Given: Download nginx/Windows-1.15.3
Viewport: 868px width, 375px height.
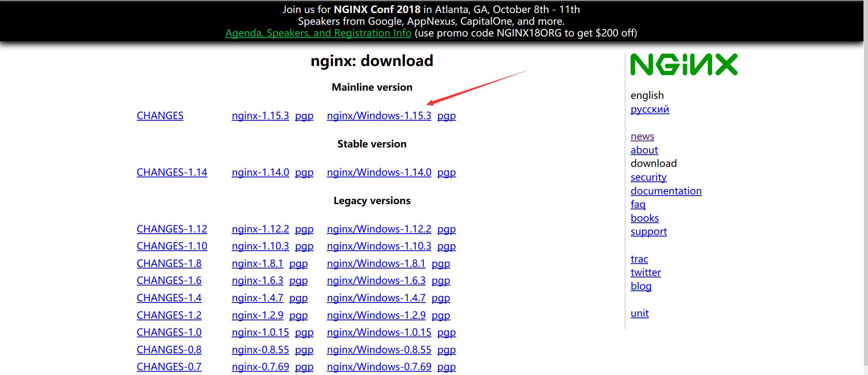Looking at the screenshot, I should (379, 116).
